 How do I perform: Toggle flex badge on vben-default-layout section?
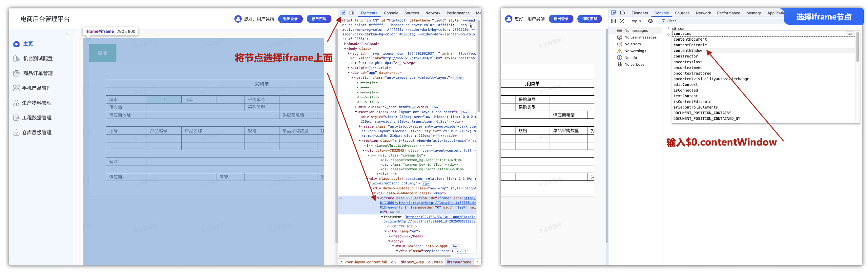[x=459, y=78]
